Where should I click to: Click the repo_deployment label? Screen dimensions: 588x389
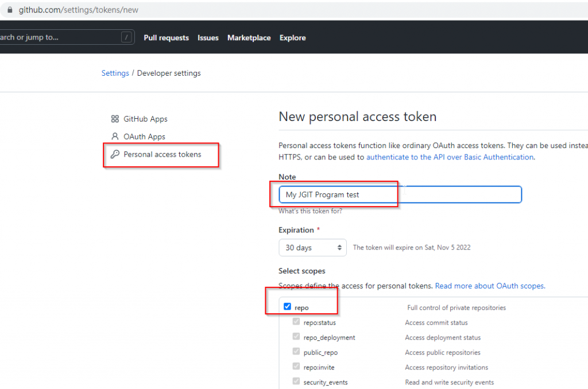point(329,338)
